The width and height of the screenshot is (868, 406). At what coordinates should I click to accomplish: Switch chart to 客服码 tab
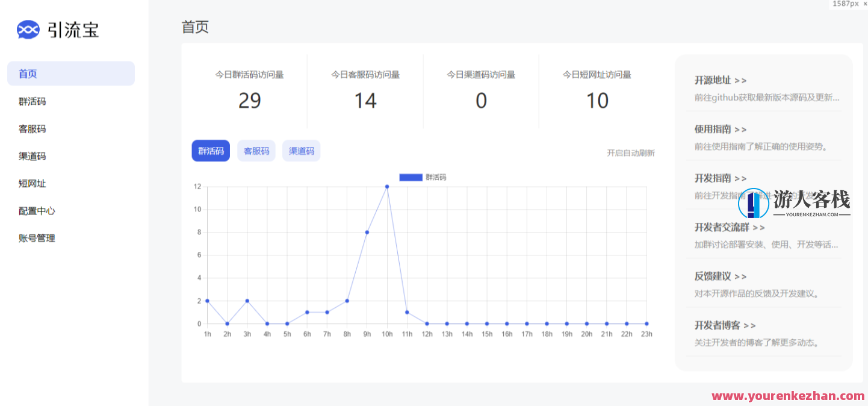pos(256,151)
